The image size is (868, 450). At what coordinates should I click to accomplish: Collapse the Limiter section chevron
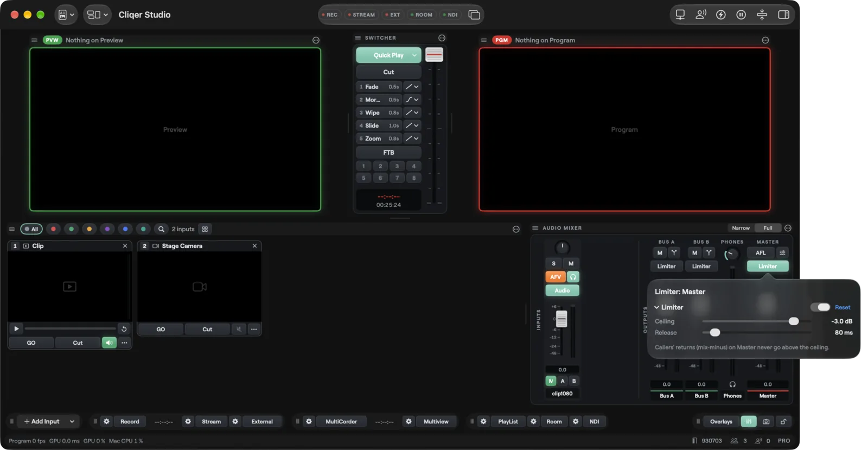coord(656,308)
